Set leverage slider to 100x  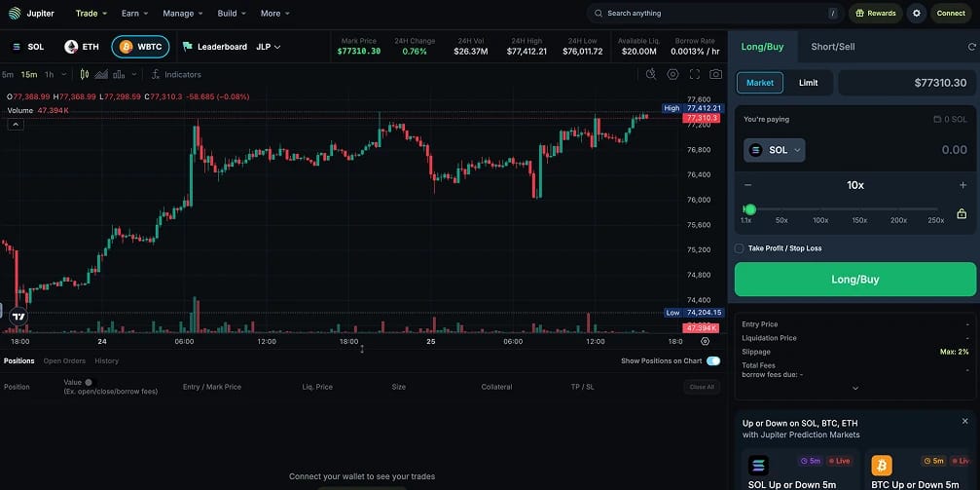tap(820, 220)
